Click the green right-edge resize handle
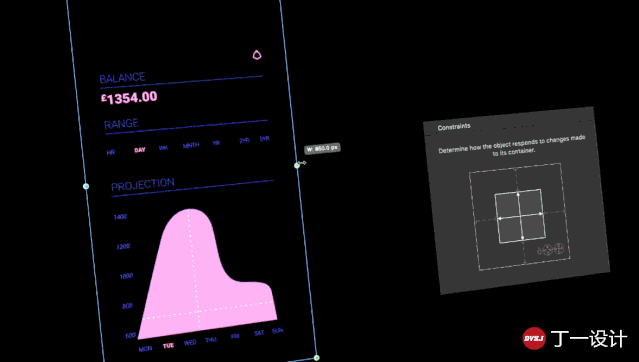639x362 pixels. click(x=297, y=166)
